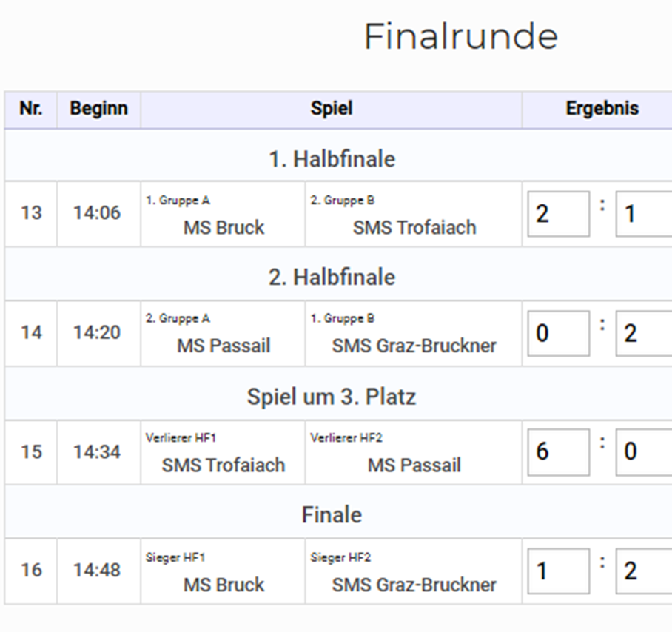672x632 pixels.
Task: Focus SMS Graz-Bruckner score box in the Finale
Action: pos(644,571)
